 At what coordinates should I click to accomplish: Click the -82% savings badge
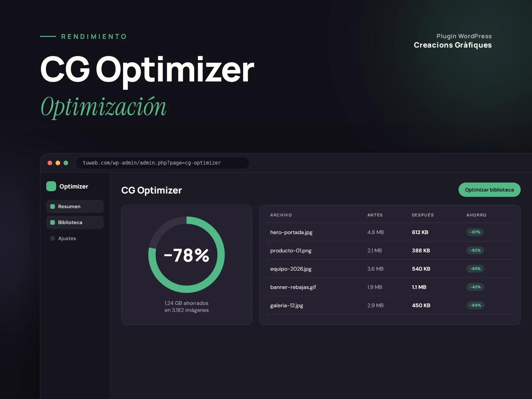click(475, 250)
